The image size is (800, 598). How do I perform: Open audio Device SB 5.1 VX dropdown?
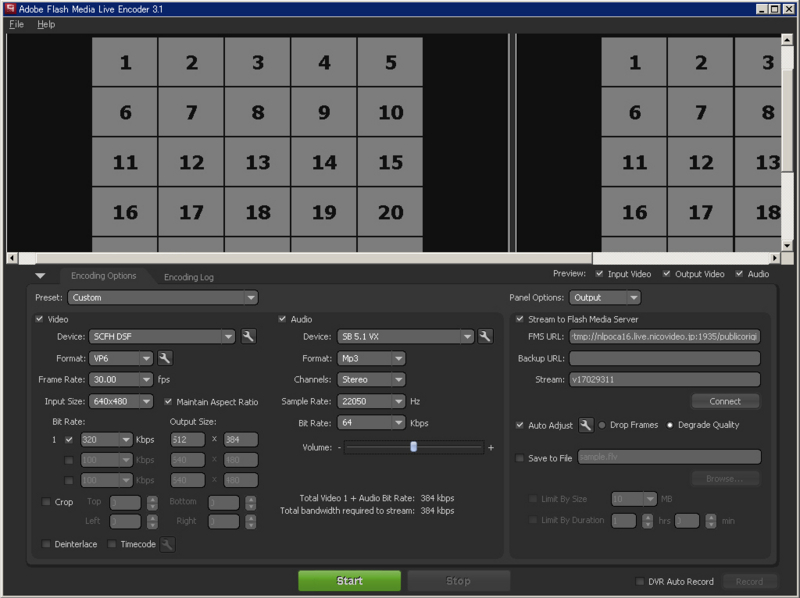405,336
